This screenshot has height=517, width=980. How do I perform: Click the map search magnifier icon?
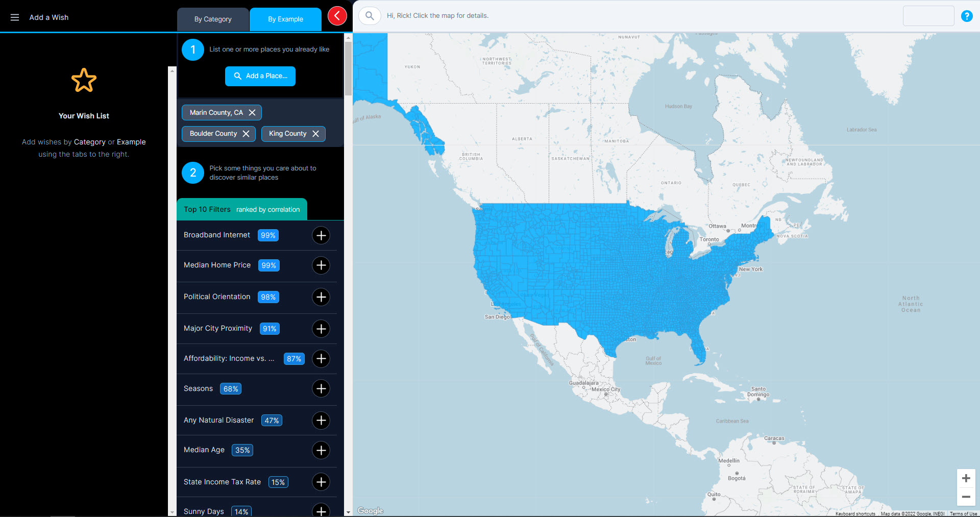370,16
